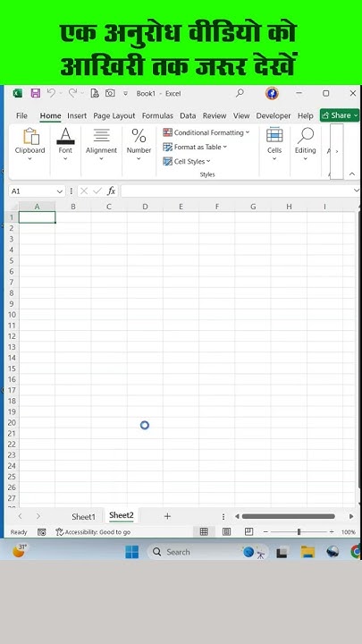Switch to the Formulas tab
The width and height of the screenshot is (362, 644).
pos(157,115)
